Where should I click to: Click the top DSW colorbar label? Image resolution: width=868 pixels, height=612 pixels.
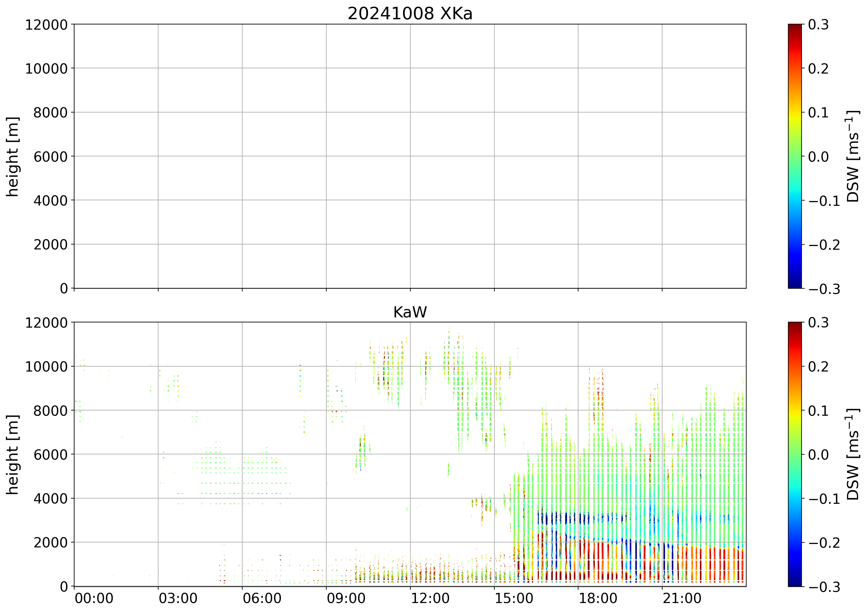853,156
